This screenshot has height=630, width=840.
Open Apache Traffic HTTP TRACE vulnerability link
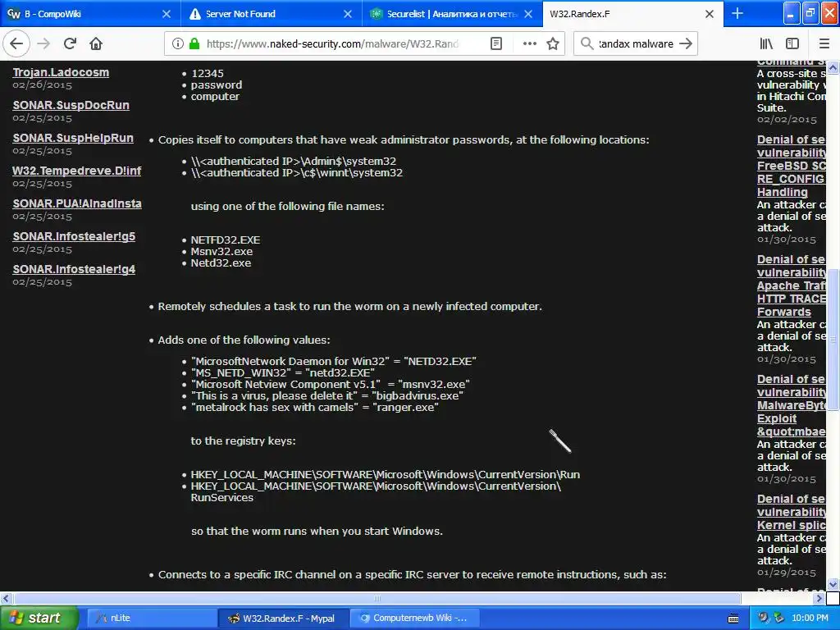(792, 285)
